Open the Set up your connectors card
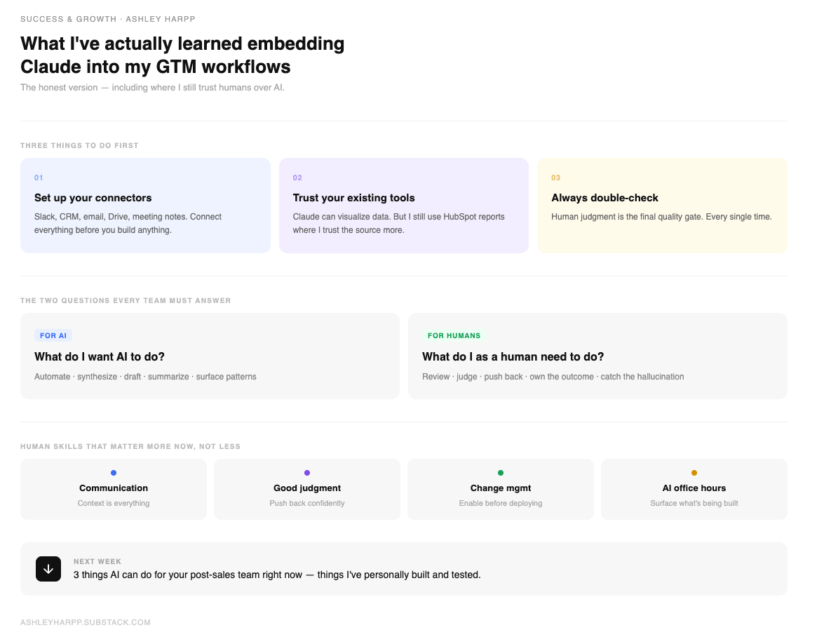Viewport: 831px width, 644px height. [145, 205]
